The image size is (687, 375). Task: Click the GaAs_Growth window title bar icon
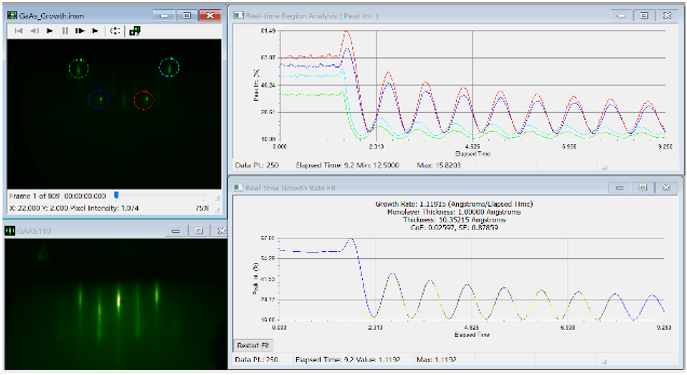(12, 16)
